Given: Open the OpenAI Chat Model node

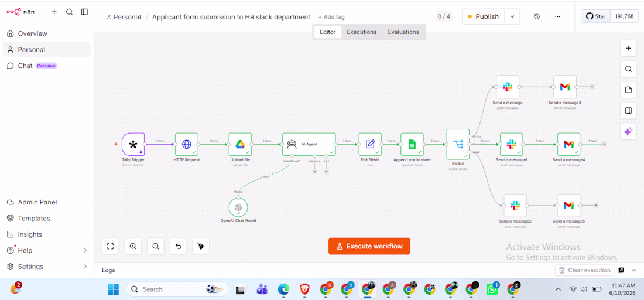Looking at the screenshot, I should click(238, 207).
